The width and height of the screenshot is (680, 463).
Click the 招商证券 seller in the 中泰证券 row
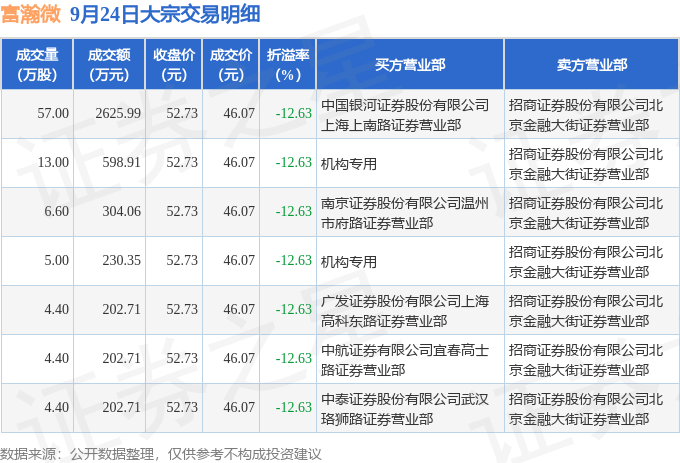(x=586, y=409)
